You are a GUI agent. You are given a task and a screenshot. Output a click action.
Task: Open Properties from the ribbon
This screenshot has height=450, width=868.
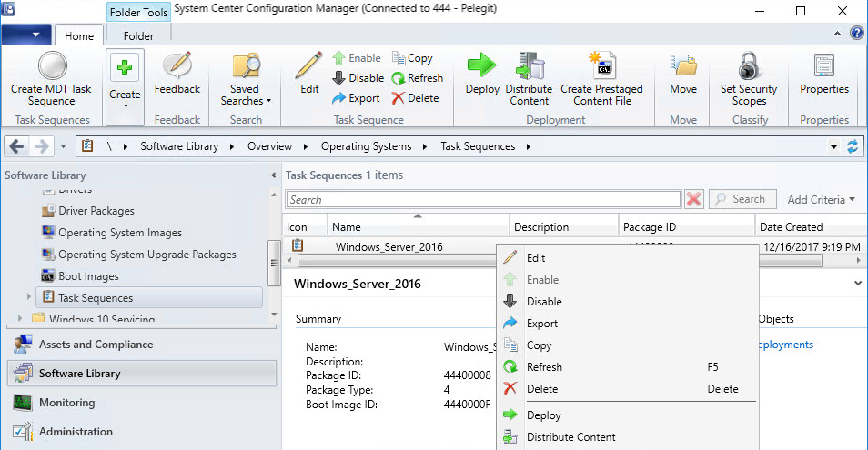824,74
